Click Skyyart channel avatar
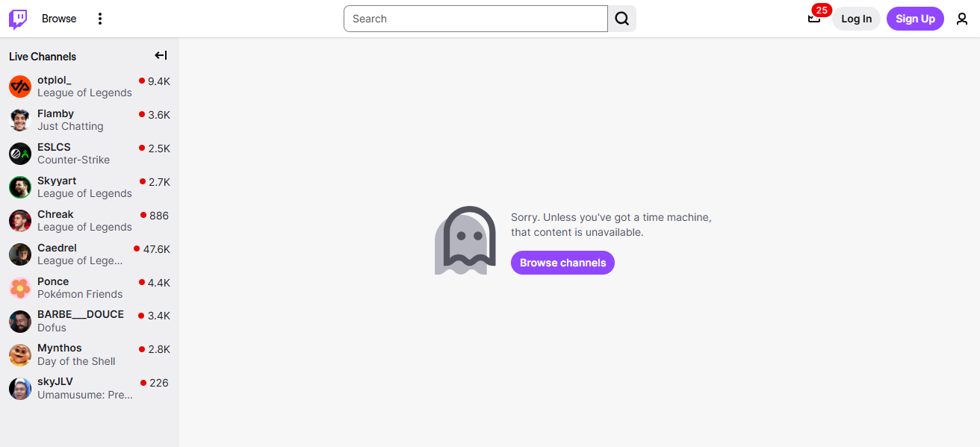Image resolution: width=980 pixels, height=447 pixels. click(20, 187)
